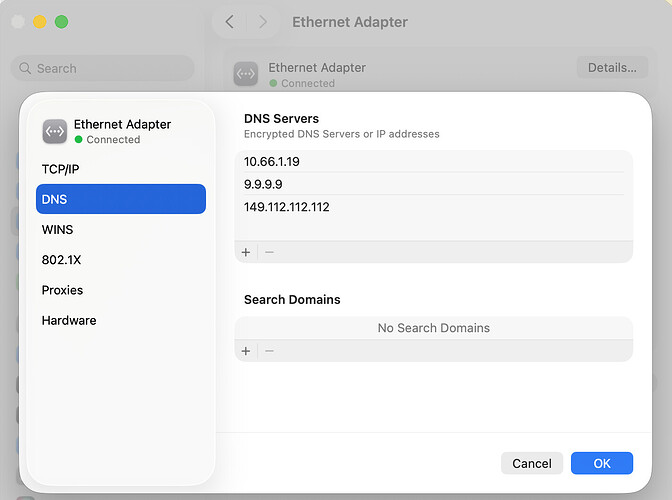672x500 pixels.
Task: Click the Ethernet Adapter icon in dialog sidebar
Action: (x=55, y=131)
